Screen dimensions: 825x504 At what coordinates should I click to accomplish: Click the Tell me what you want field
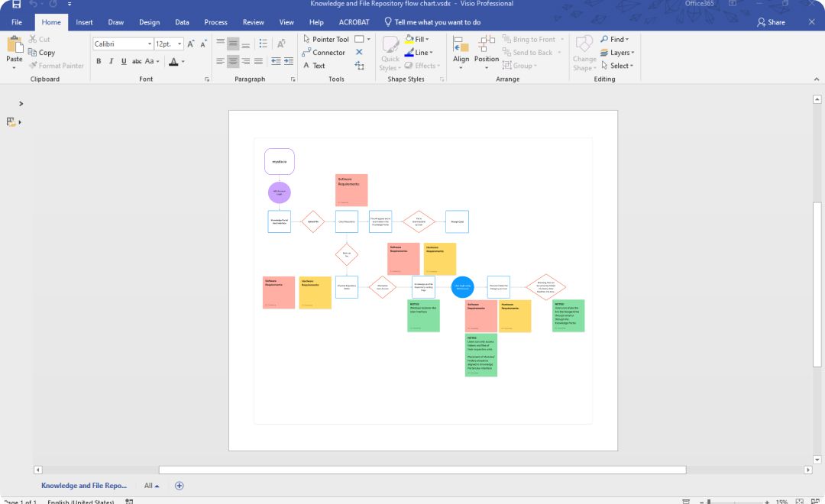click(x=437, y=22)
